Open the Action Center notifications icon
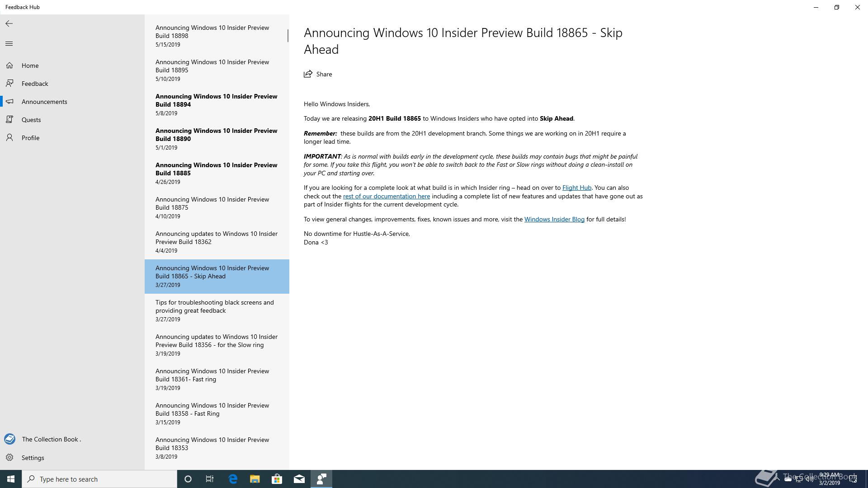 point(853,479)
